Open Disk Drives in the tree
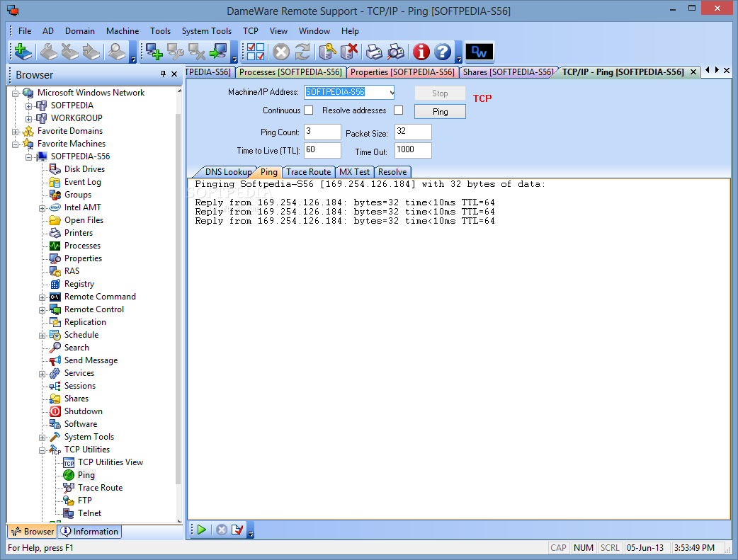This screenshot has width=738, height=560. point(84,169)
